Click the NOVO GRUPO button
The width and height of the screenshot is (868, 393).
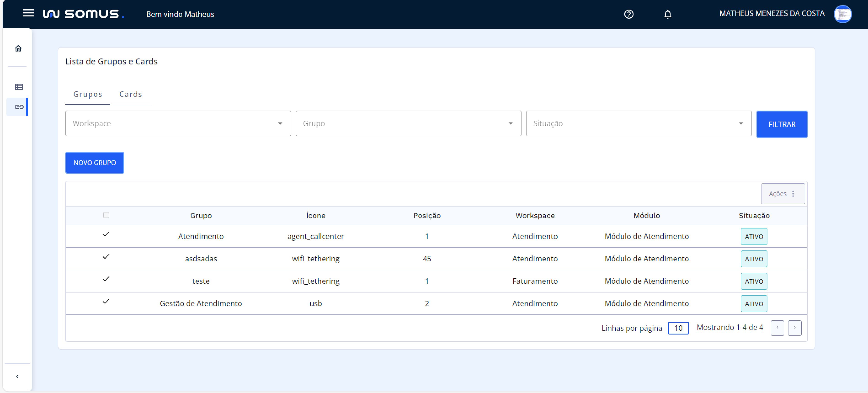[95, 163]
